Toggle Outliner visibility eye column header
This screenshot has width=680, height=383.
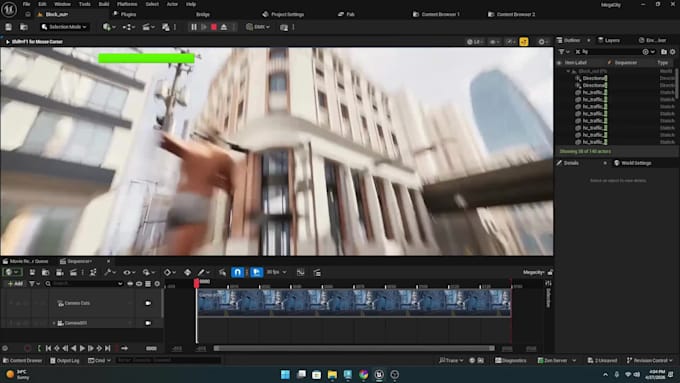559,62
